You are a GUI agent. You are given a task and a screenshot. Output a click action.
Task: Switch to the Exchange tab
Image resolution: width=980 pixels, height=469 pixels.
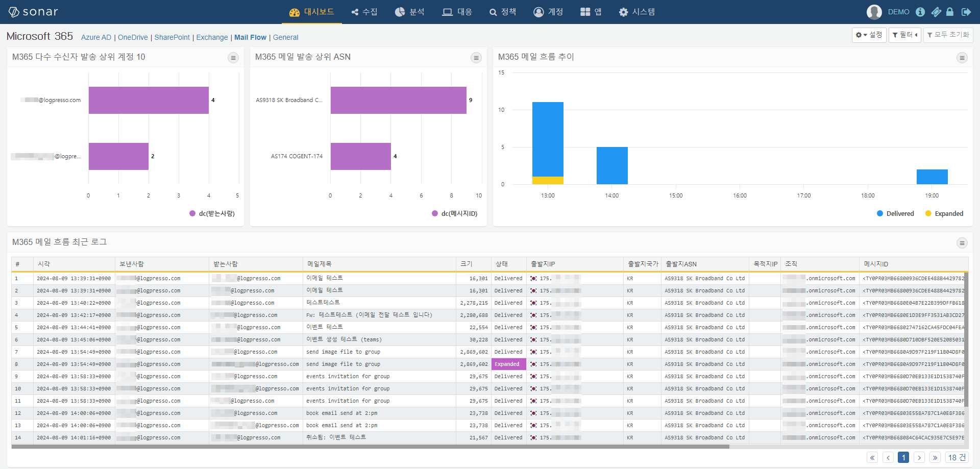(x=212, y=37)
